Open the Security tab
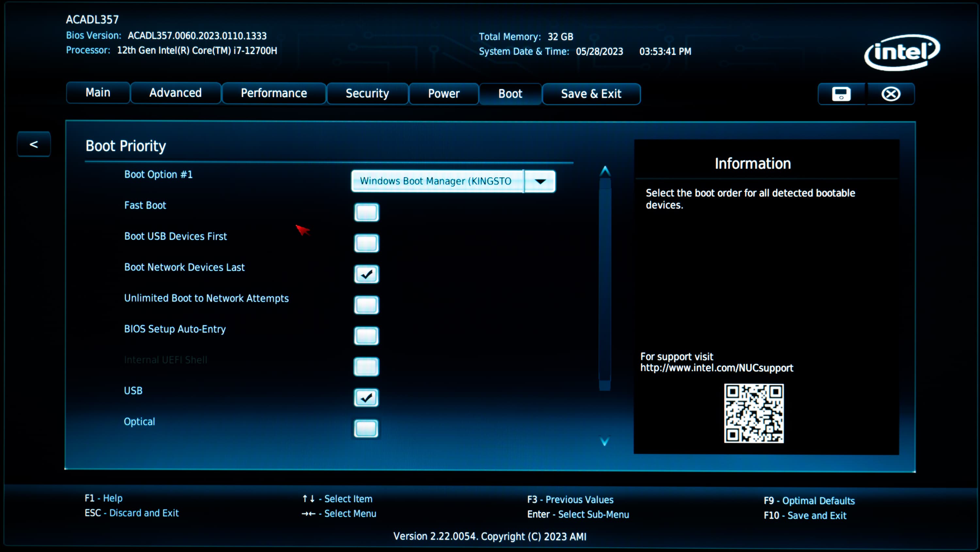This screenshot has height=552, width=980. [x=367, y=94]
